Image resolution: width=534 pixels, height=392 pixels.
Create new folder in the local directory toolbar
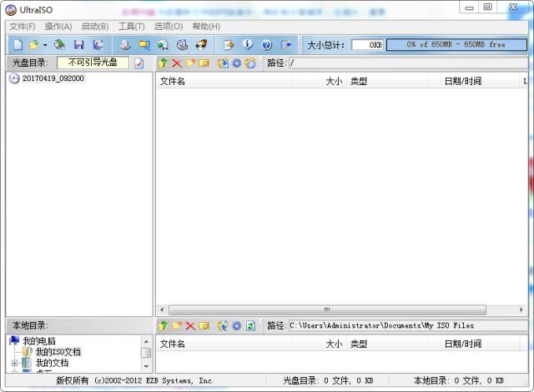click(177, 325)
